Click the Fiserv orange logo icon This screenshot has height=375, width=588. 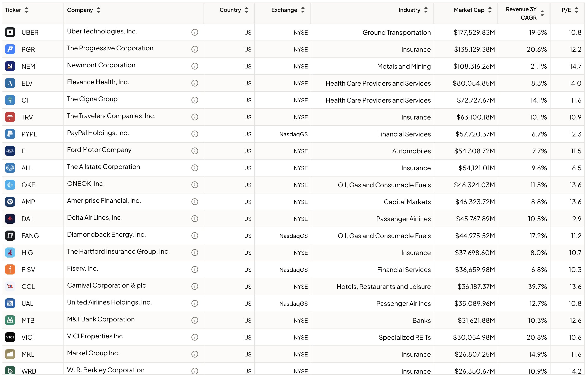[x=10, y=270]
